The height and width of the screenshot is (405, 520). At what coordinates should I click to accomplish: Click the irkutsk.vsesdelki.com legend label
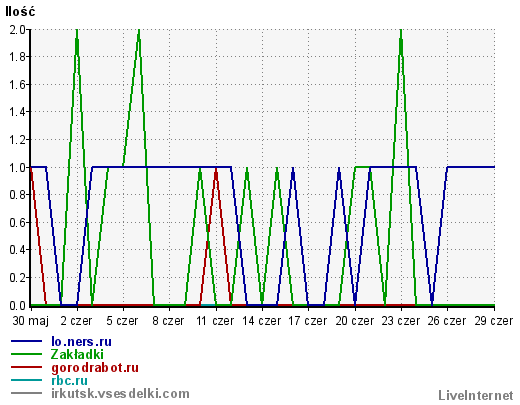coord(120,394)
